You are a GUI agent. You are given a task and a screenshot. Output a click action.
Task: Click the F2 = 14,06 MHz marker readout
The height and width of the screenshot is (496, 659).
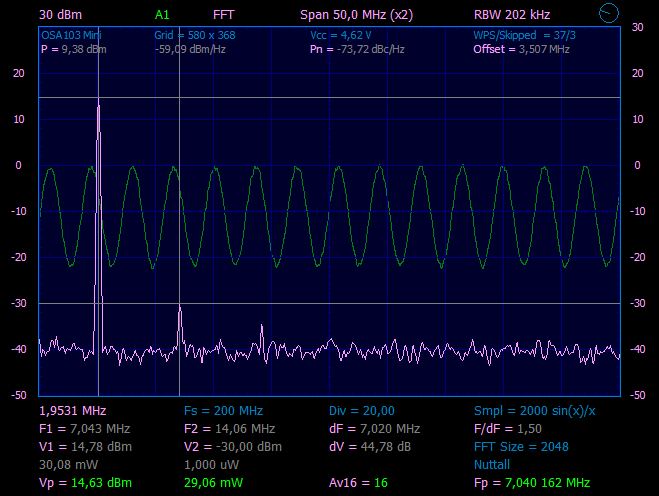229,429
